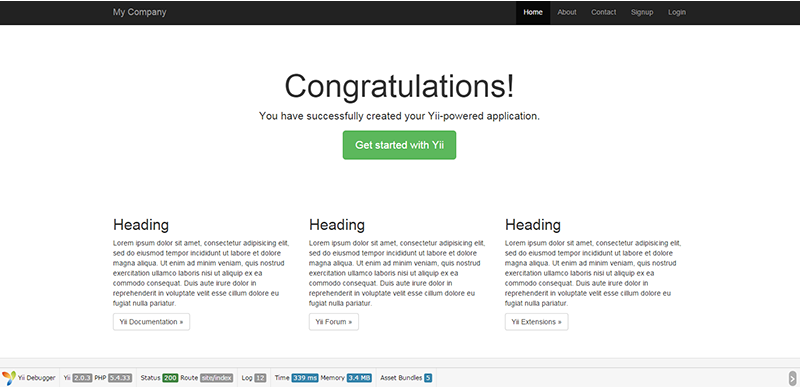The image size is (800, 387).
Task: View the Time 339 ms profiling badge
Action: coord(305,378)
